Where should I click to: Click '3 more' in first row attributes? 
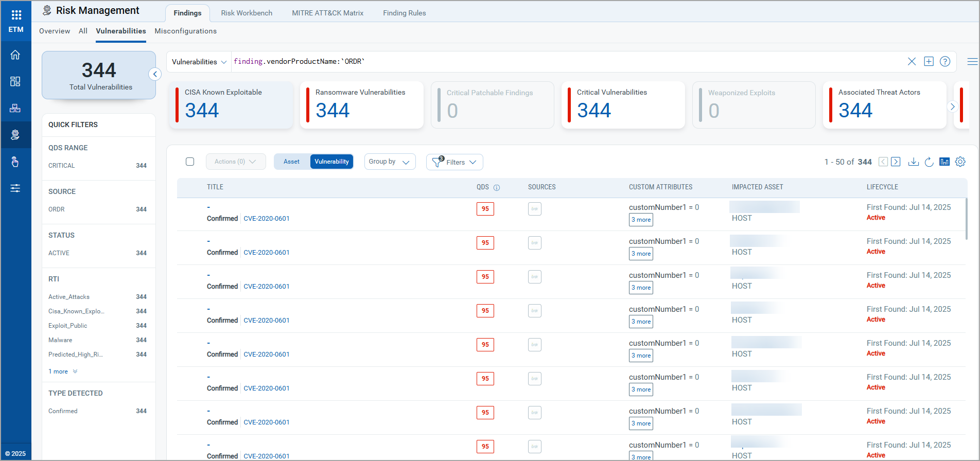click(641, 220)
